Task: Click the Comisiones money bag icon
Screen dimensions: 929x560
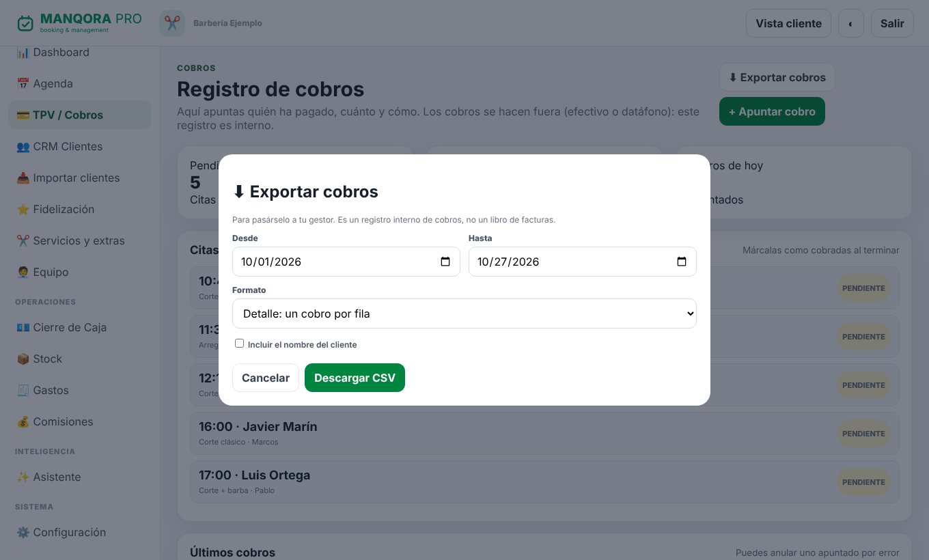Action: [x=23, y=422]
